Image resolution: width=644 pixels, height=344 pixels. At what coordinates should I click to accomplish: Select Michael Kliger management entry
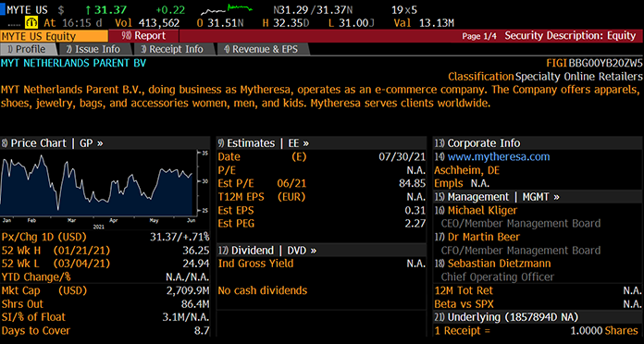[x=482, y=211]
